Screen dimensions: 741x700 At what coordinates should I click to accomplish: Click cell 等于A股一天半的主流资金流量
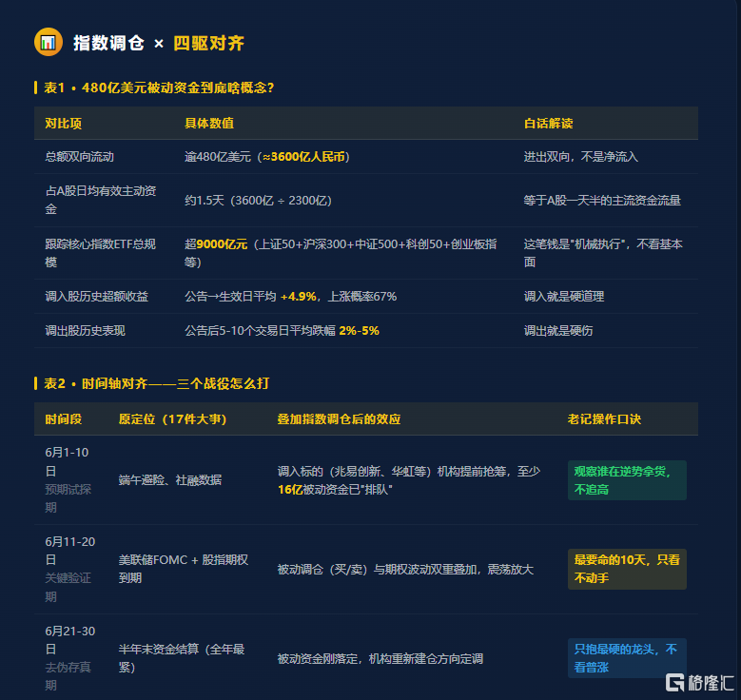pos(602,201)
